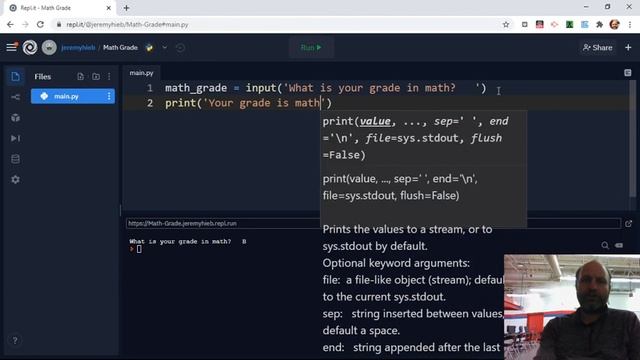Open the Math Grade repl title
Screen dimensions: 640x360
[x=120, y=47]
